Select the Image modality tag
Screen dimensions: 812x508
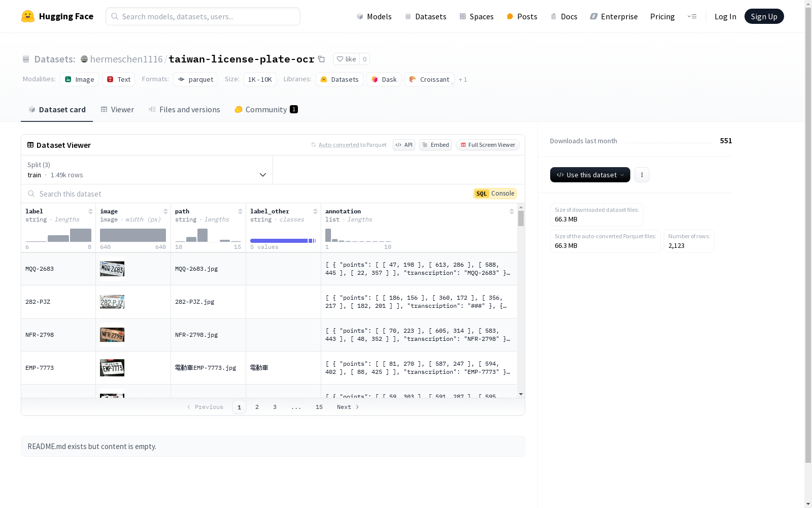(80, 79)
